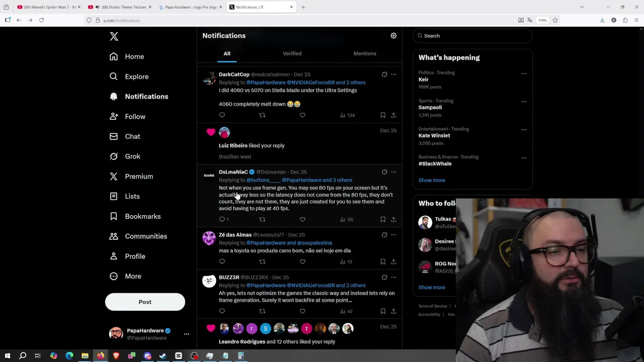Go to Home in sidebar

point(128,57)
